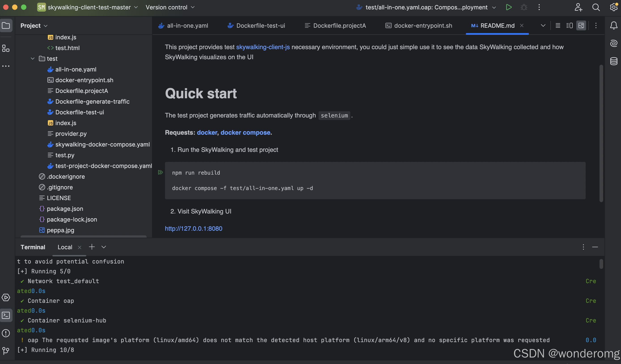Collapse the test folder in the project tree

(33, 59)
